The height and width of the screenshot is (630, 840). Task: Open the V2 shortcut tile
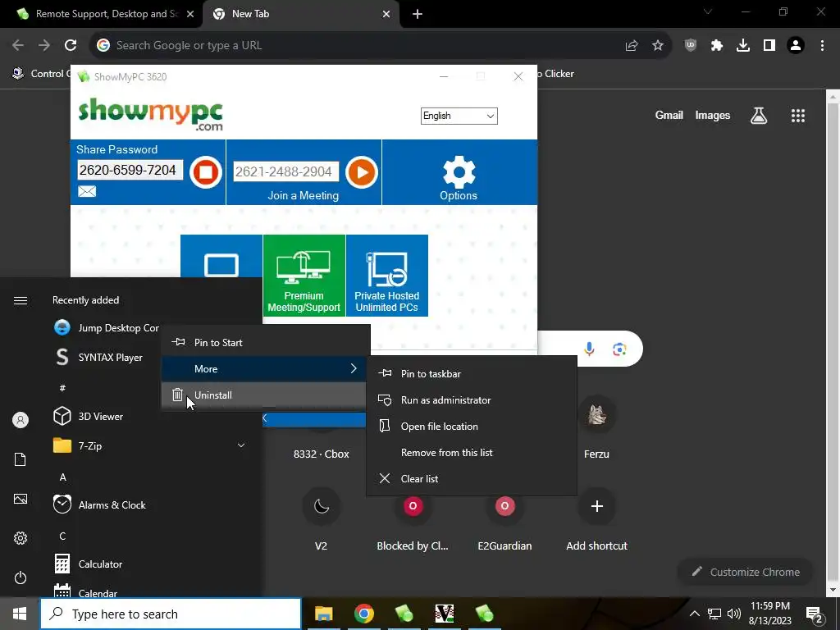321,520
